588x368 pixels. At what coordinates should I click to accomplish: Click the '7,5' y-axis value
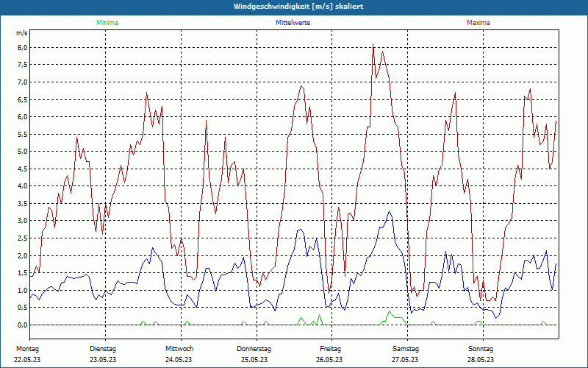pos(23,65)
